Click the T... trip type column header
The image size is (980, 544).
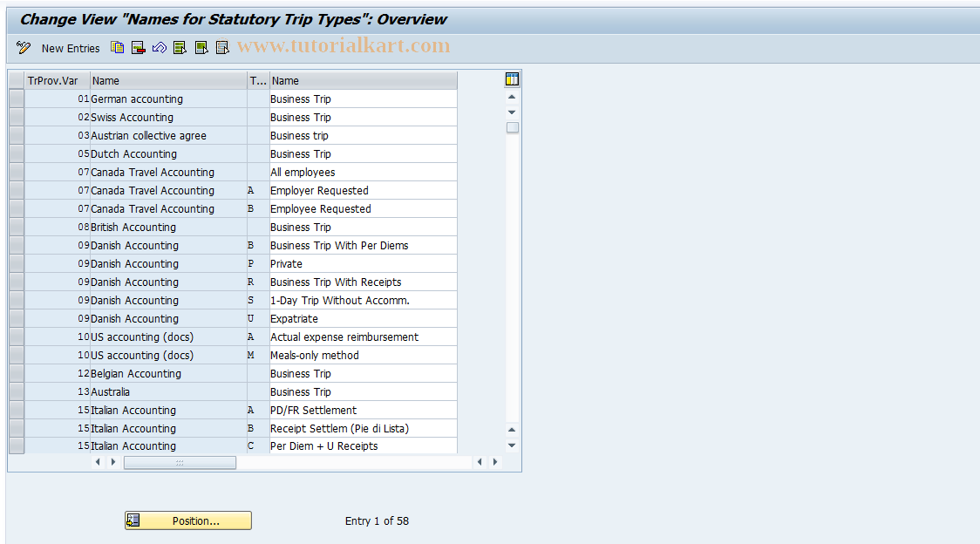258,81
